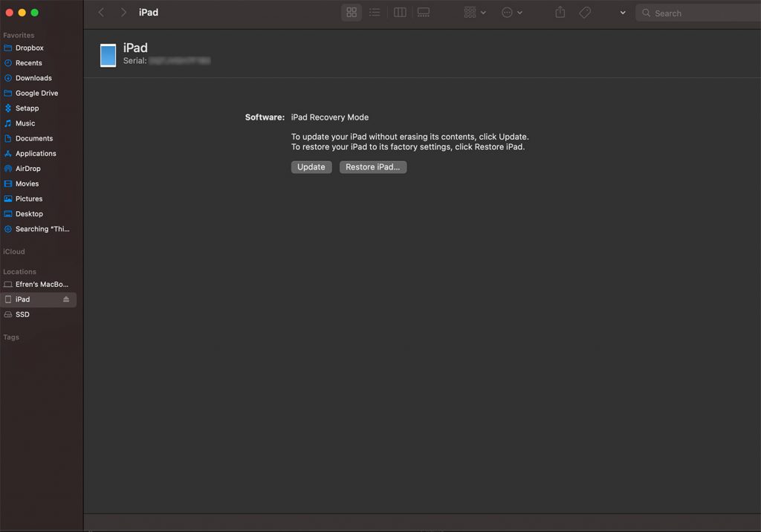
Task: Open the Action ellipsis menu
Action: [x=511, y=13]
